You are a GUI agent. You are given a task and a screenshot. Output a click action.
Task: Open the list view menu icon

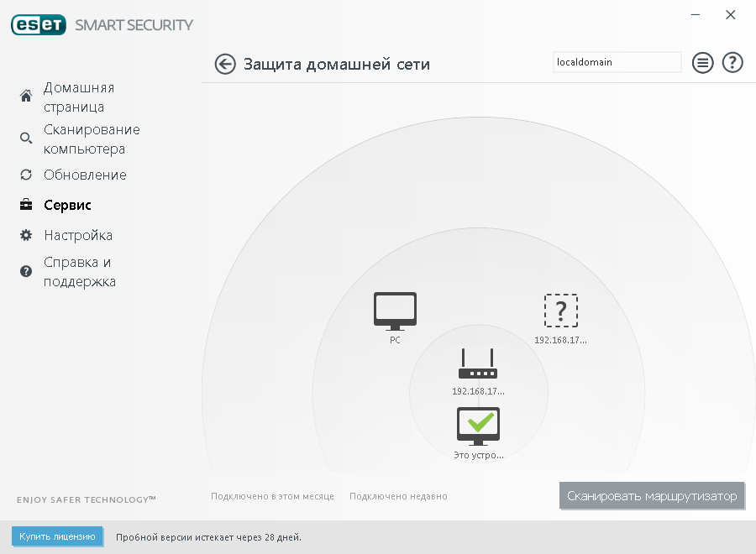[x=702, y=63]
